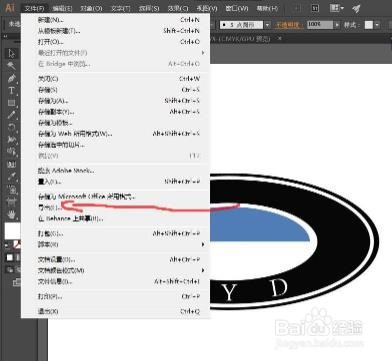The width and height of the screenshot is (392, 361).
Task: Select the Pen tool
Action: click(x=11, y=78)
